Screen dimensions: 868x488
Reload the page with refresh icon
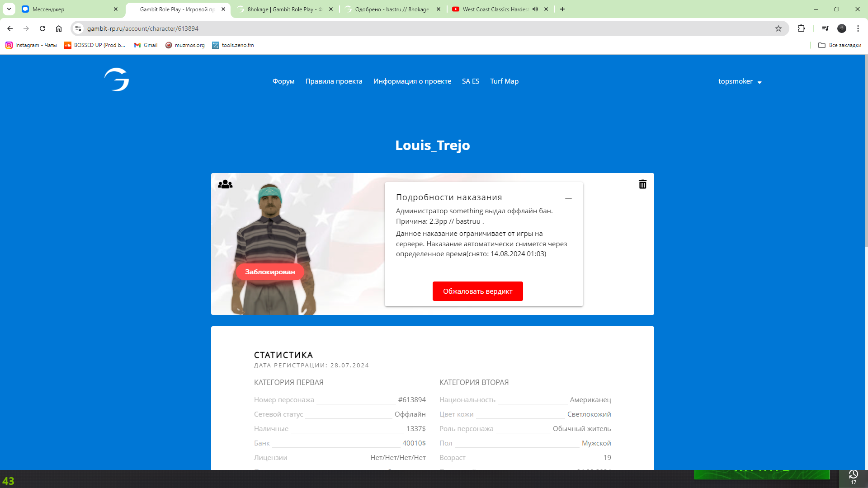[42, 28]
